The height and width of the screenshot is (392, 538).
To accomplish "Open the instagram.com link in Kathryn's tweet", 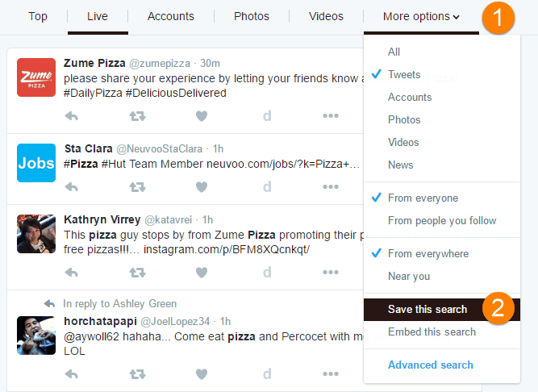I will (x=243, y=250).
